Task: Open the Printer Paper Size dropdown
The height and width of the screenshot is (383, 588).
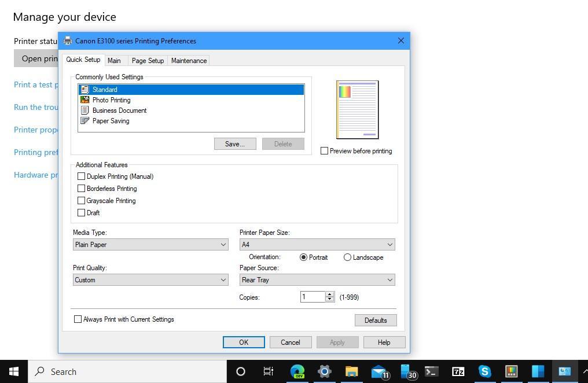Action: pos(317,244)
